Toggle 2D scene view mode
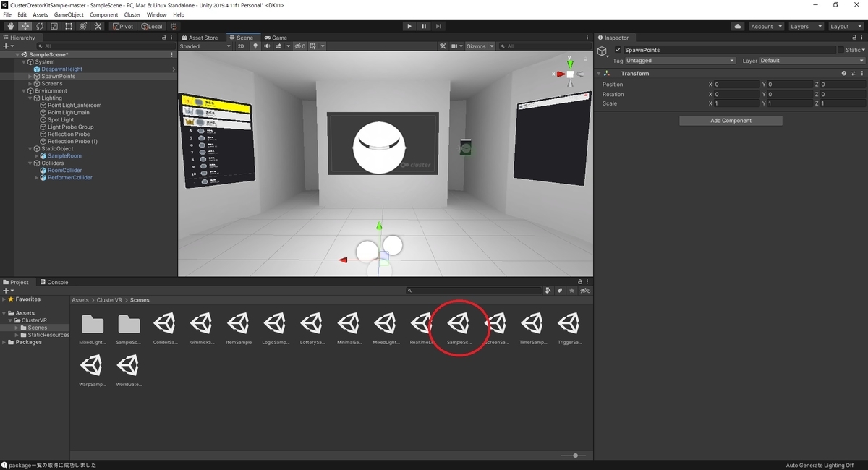This screenshot has height=470, width=868. tap(242, 46)
